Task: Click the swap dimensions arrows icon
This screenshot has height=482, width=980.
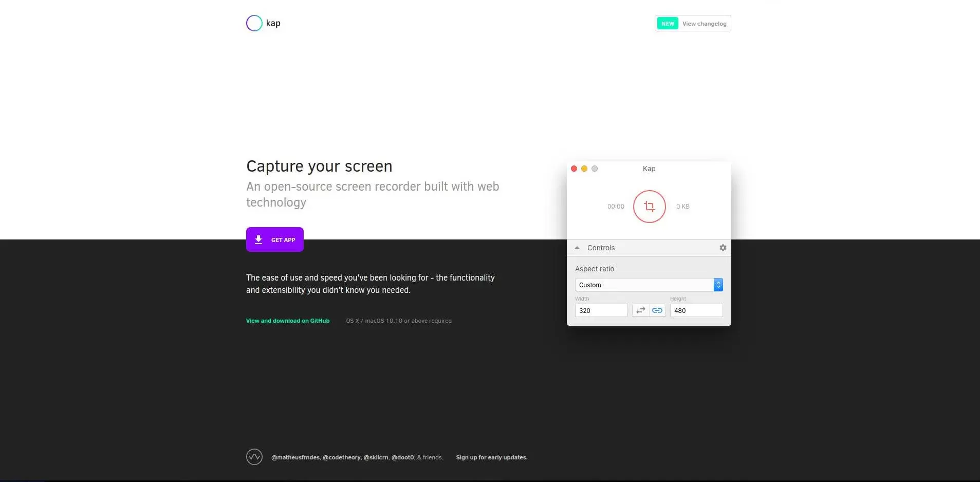Action: tap(640, 310)
